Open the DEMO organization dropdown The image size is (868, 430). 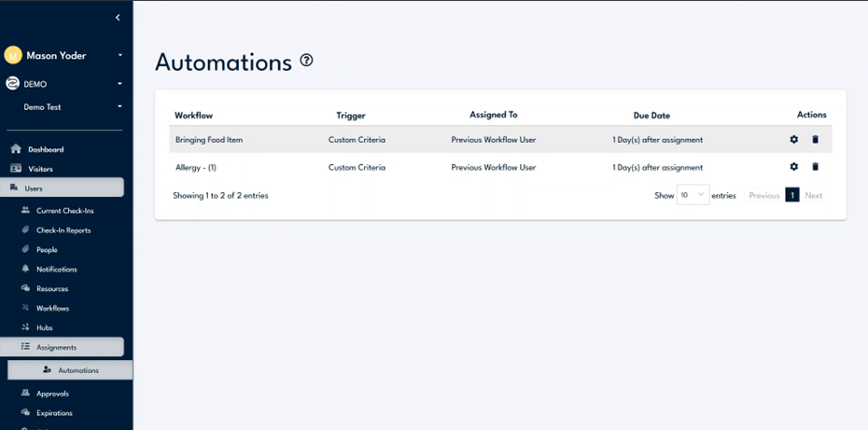pos(120,84)
